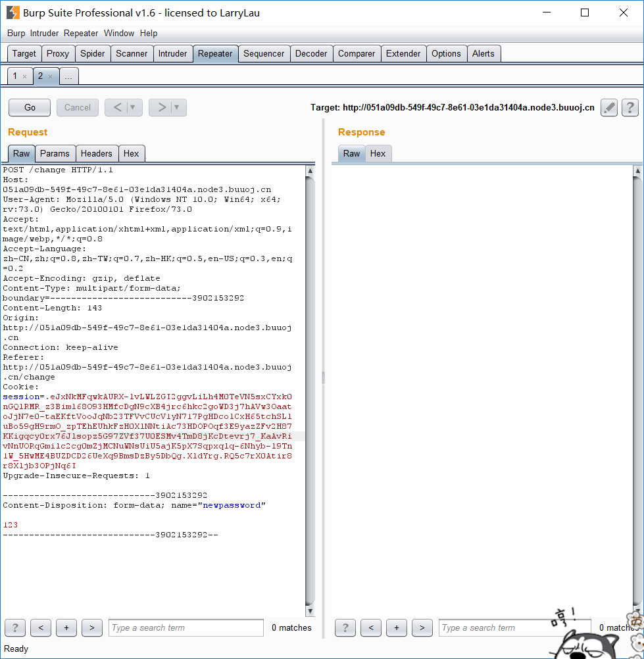Click the Connection: keep-alive header line
This screenshot has width=644, height=659.
click(x=60, y=347)
